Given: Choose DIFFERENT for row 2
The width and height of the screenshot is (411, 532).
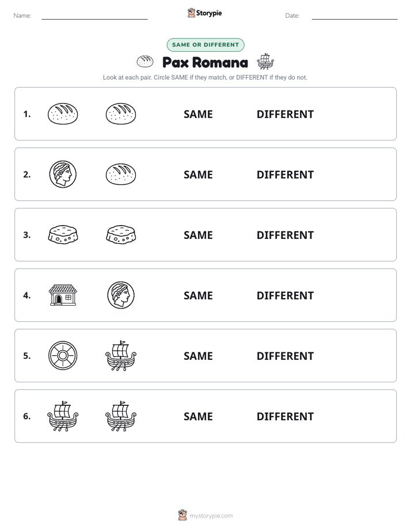Looking at the screenshot, I should pyautogui.click(x=285, y=174).
